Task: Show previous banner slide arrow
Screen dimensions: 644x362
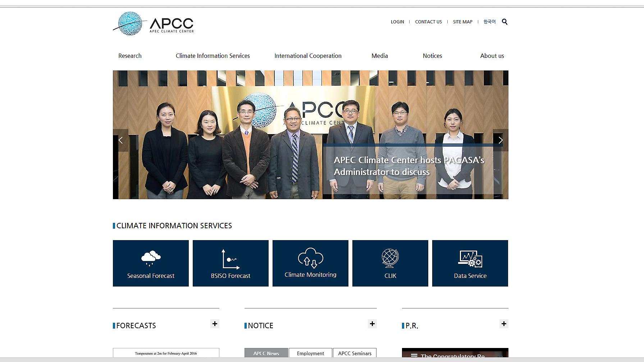Action: (x=121, y=140)
